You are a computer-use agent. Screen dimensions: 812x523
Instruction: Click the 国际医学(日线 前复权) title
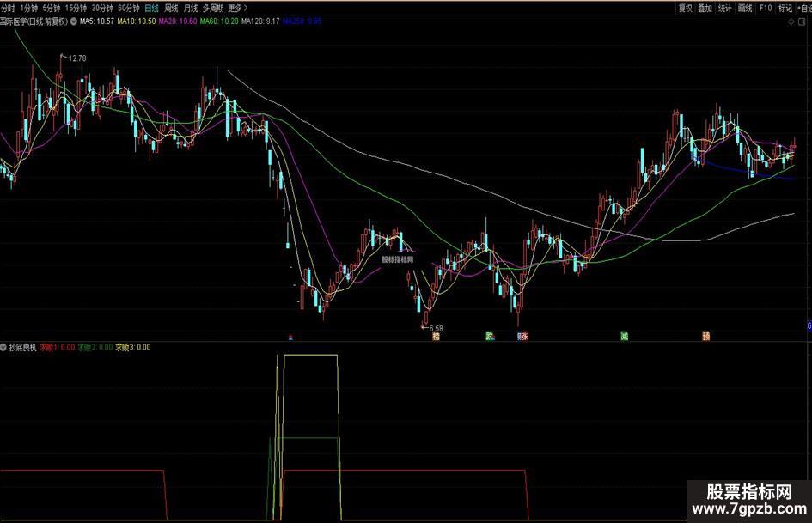coord(34,21)
